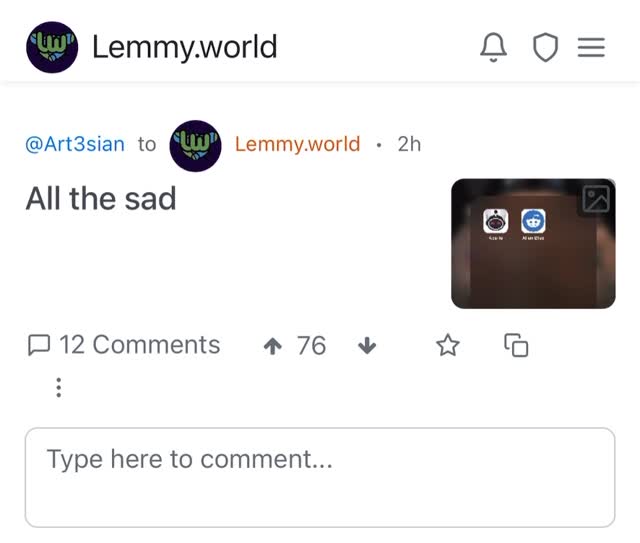640x543 pixels.
Task: Open the notifications bell
Action: (493, 47)
